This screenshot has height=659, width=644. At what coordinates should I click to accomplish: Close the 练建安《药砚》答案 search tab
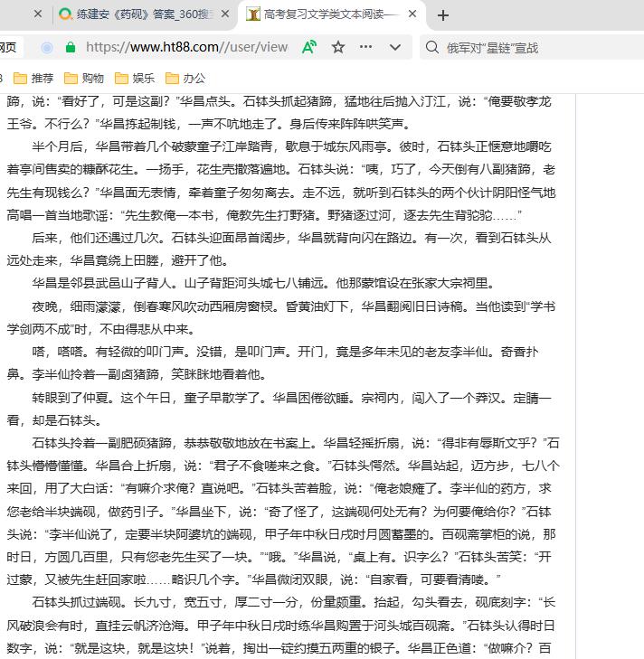(x=225, y=14)
